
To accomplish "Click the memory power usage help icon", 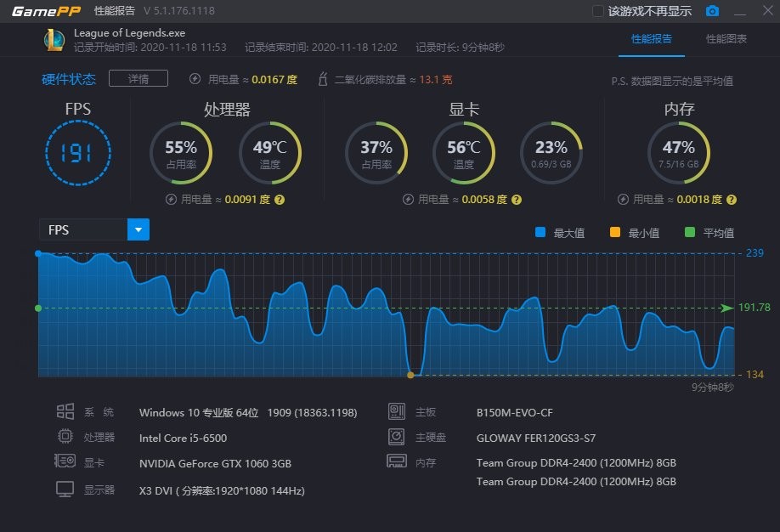I will [x=731, y=200].
